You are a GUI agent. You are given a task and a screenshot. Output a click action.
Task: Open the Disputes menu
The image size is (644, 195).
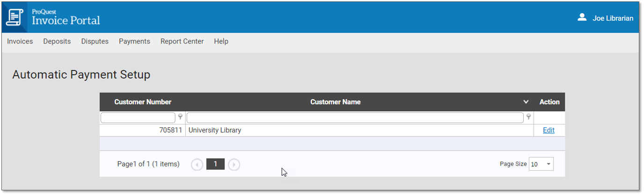click(x=95, y=41)
